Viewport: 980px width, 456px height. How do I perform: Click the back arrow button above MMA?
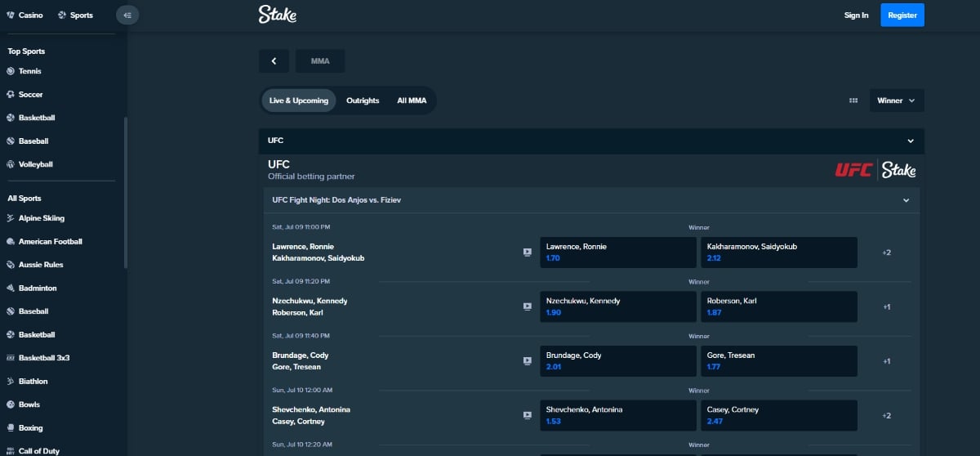click(274, 61)
